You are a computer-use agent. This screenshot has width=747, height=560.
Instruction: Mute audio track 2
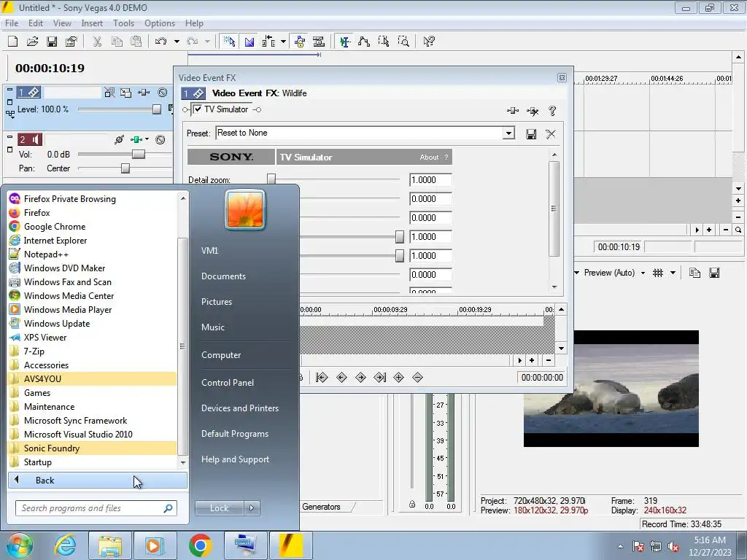160,139
